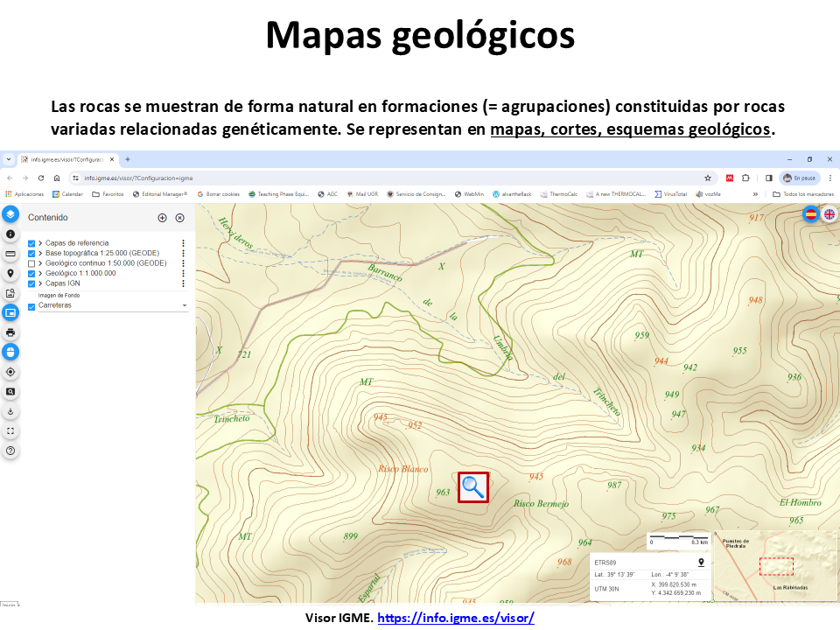Open the info.igme.es/visor hyperlink below the screenshot
The image size is (840, 630).
click(458, 618)
